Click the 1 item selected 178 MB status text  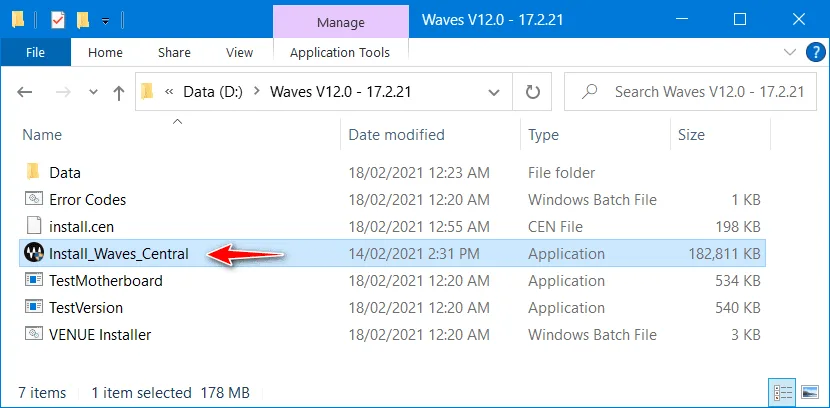(x=170, y=393)
